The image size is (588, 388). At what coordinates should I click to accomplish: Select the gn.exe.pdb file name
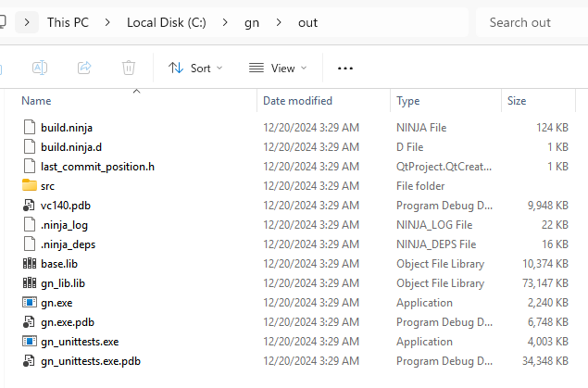(68, 322)
